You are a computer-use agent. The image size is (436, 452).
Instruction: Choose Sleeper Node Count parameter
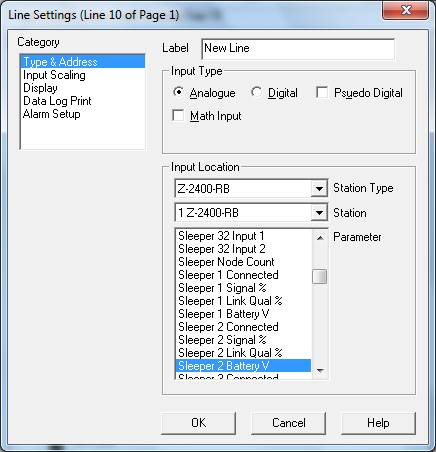tap(243, 262)
